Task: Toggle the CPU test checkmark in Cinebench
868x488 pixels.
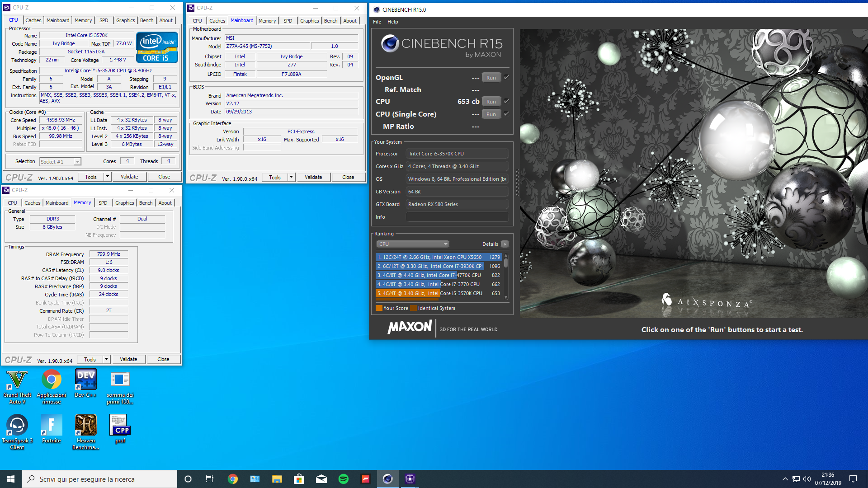Action: 507,101
